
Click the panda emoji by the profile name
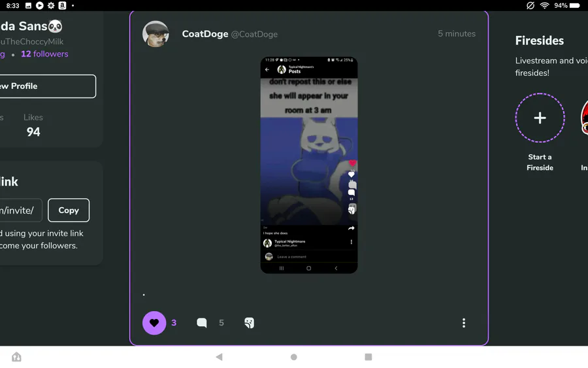tap(55, 26)
